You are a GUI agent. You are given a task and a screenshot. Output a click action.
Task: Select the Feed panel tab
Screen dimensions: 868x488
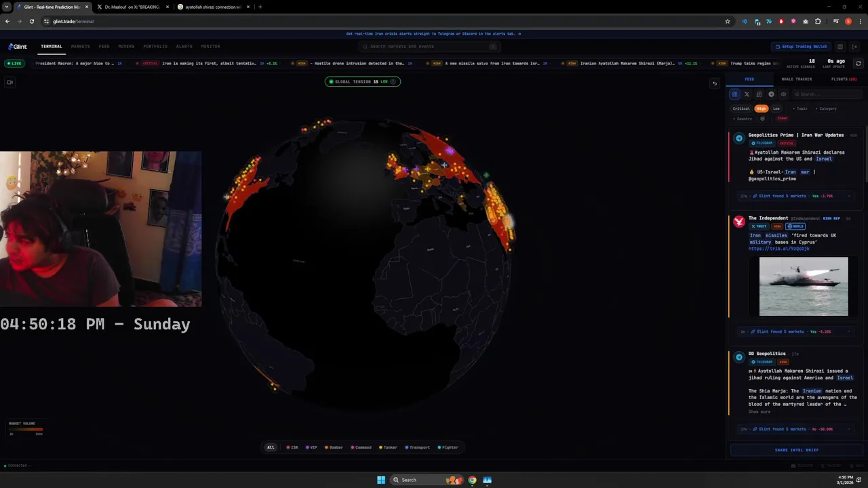coord(749,79)
